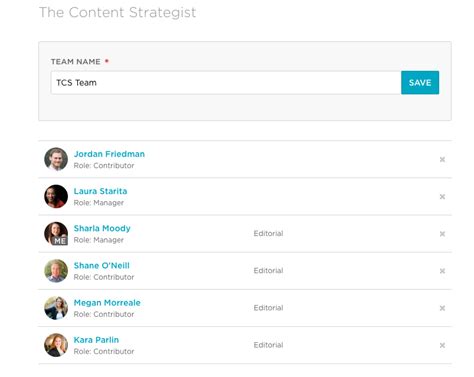Screen dimensions: 474x377
Task: Click the X beside Sharla Moody
Action: tap(442, 234)
